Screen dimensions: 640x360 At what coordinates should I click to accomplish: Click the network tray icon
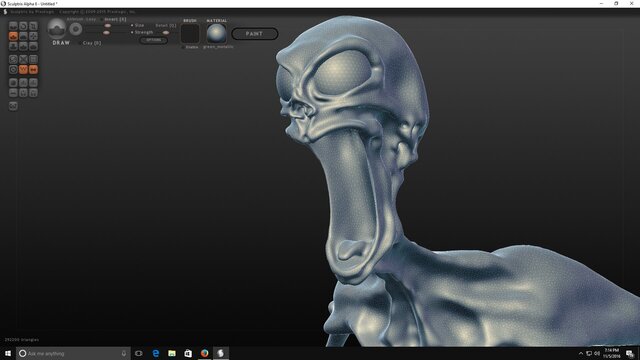point(589,353)
